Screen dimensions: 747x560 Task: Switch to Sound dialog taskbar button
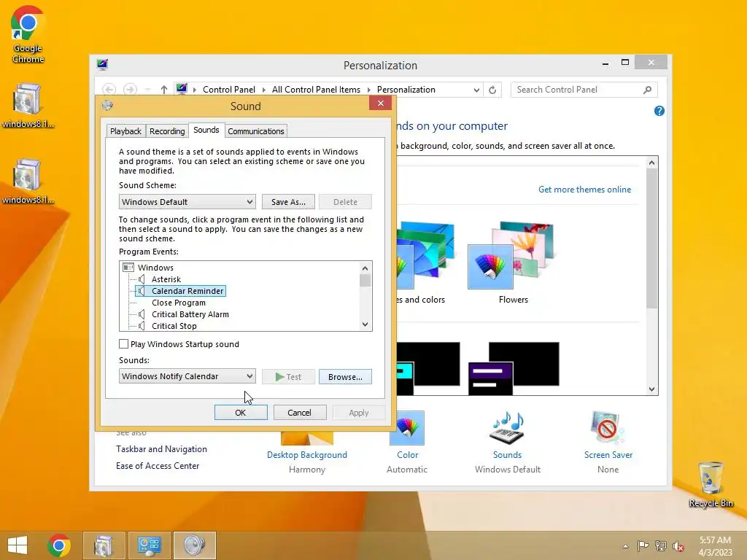pos(194,545)
